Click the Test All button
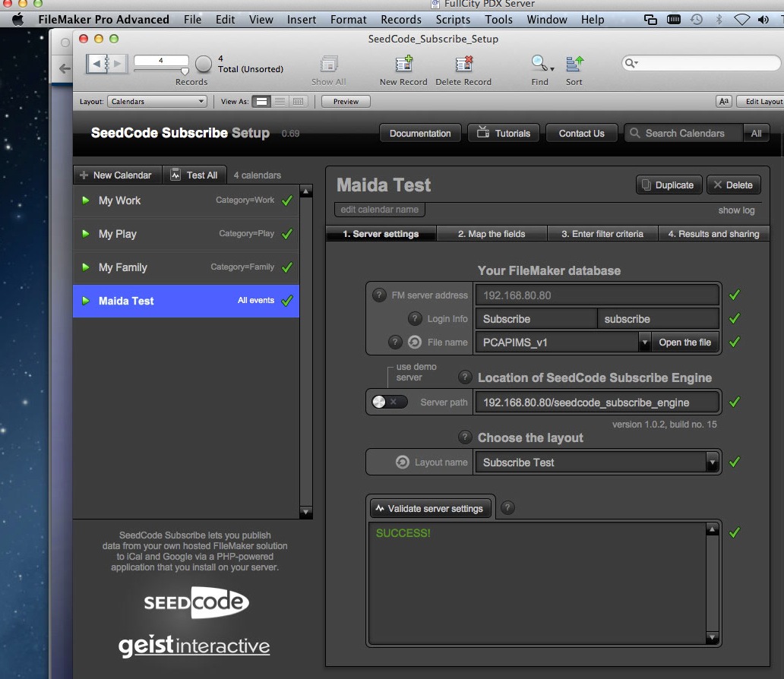Screen dimensions: 784x679 [x=195, y=175]
